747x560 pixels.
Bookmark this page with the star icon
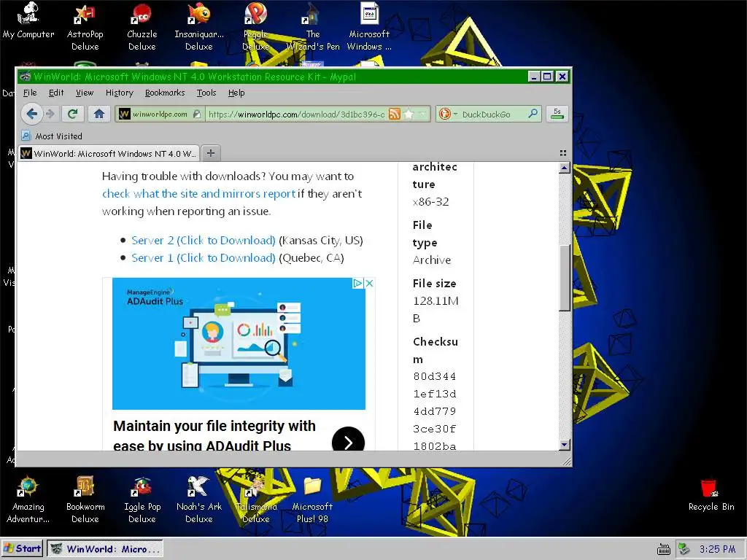click(409, 114)
